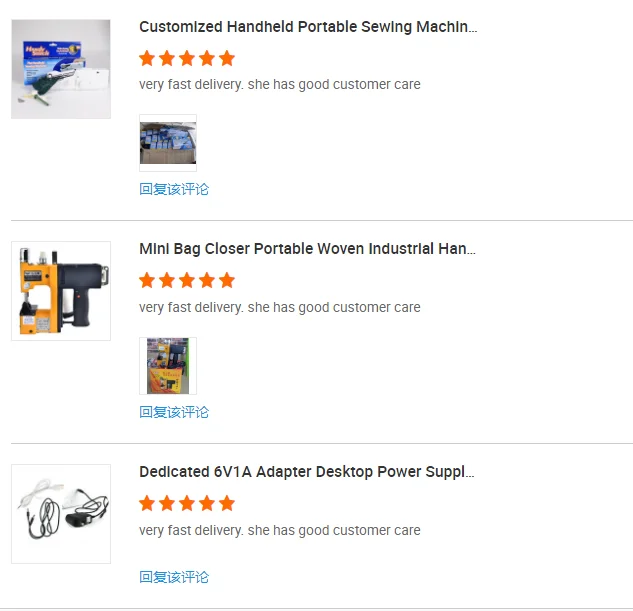Click first star of adapter rating
This screenshot has width=633, height=611.
(x=147, y=503)
